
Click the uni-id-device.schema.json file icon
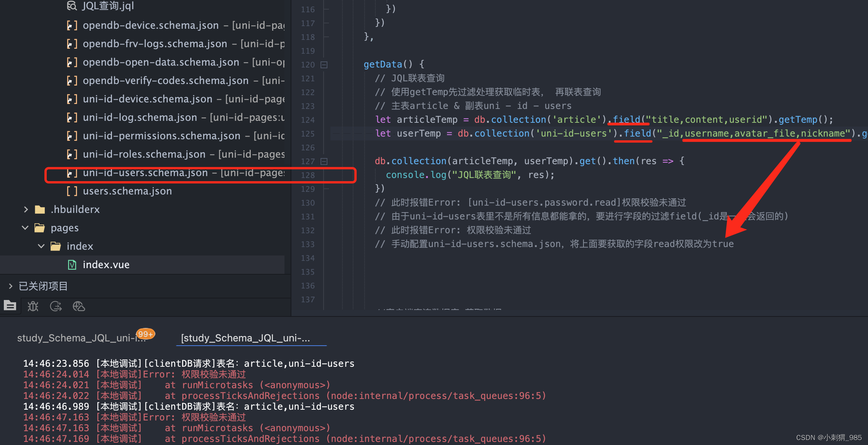[x=72, y=99]
